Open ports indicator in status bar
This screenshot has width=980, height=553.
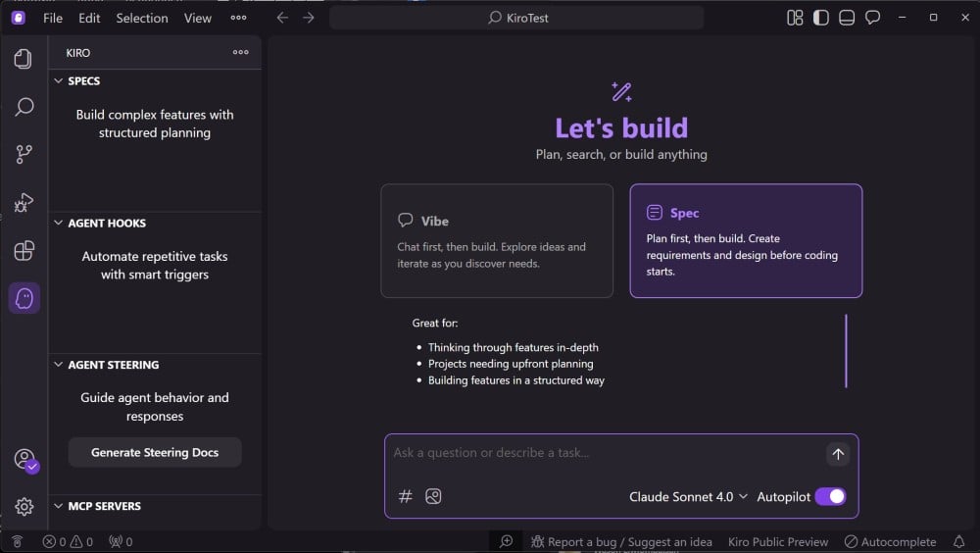click(x=121, y=542)
